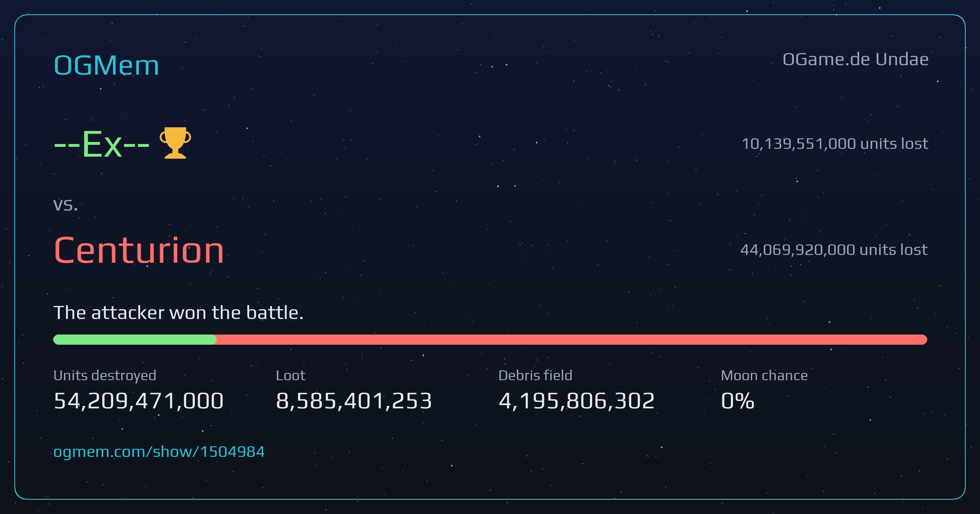Click the green attacker portion of bar
980x514 pixels.
(x=135, y=339)
